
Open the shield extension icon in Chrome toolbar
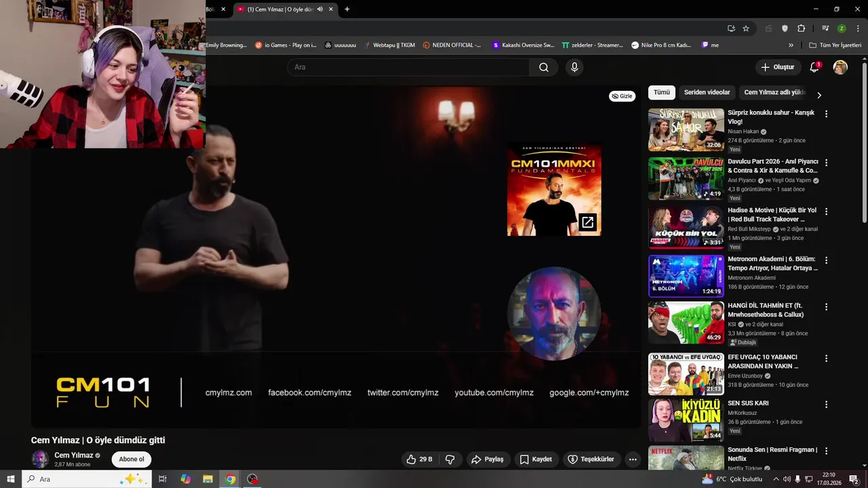(785, 28)
